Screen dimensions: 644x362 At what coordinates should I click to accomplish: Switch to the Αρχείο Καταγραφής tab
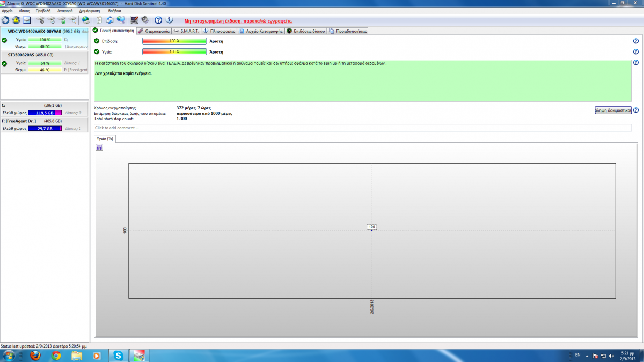click(x=261, y=31)
